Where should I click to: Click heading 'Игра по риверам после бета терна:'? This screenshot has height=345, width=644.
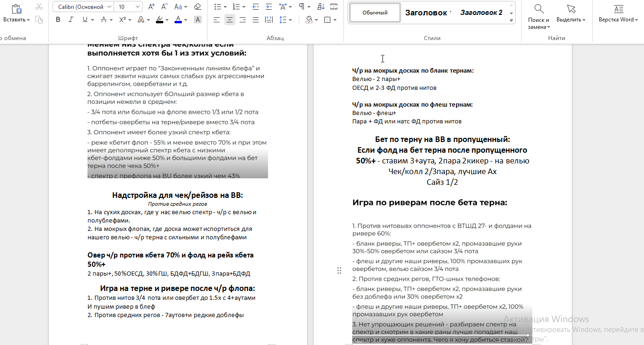click(x=429, y=203)
